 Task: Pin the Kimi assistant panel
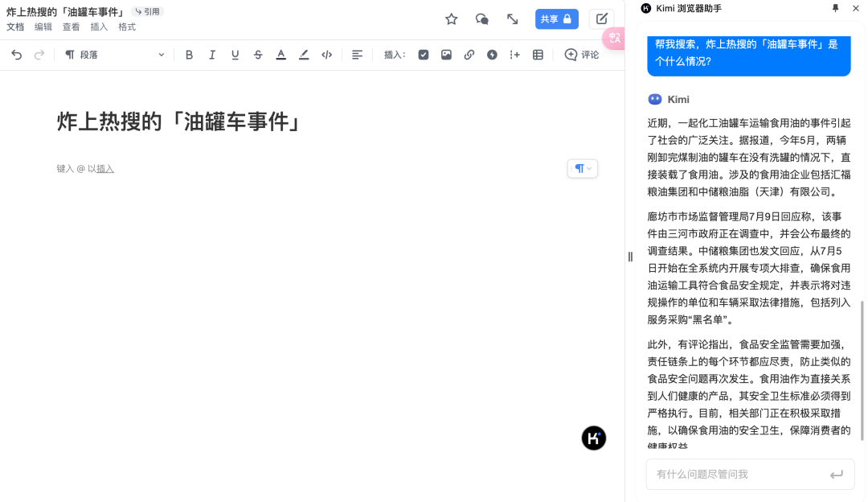[x=835, y=8]
